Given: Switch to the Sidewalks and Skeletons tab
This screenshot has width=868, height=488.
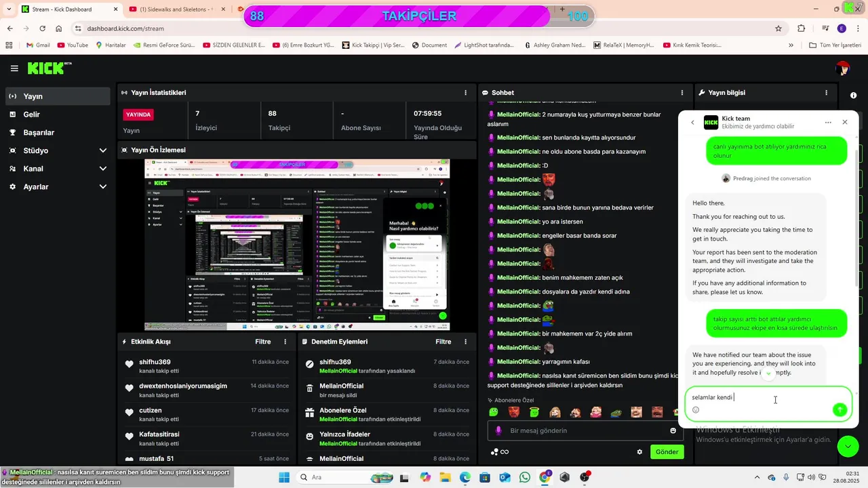Looking at the screenshot, I should 176,9.
